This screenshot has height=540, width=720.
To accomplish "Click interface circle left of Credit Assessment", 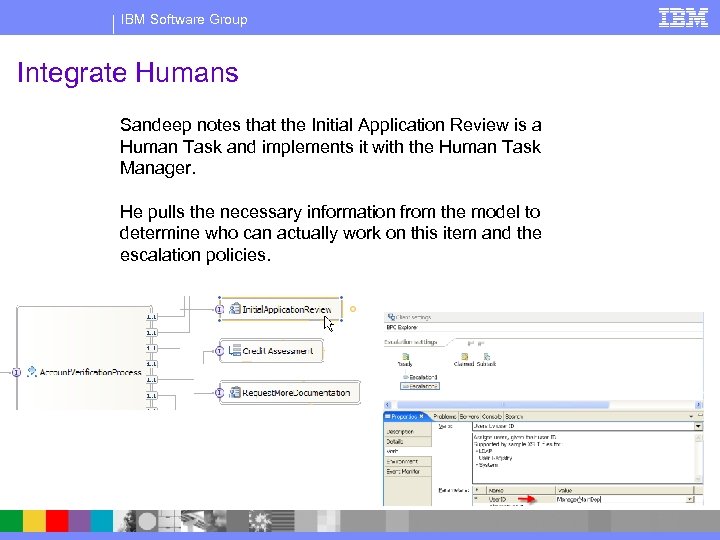I will [x=219, y=351].
